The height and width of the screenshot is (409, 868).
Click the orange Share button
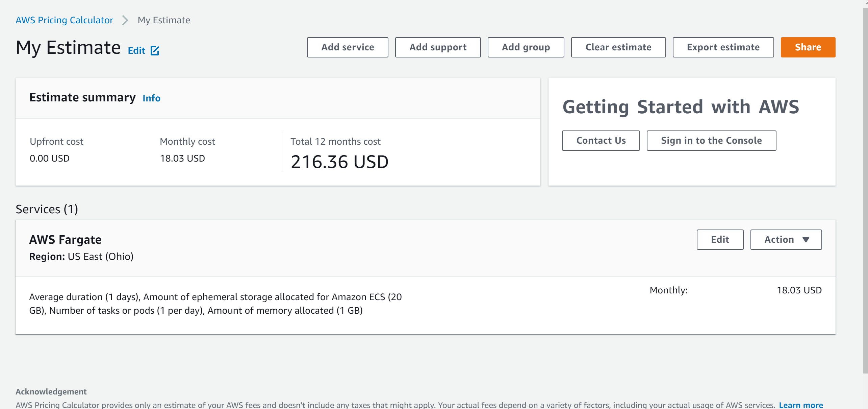coord(808,47)
